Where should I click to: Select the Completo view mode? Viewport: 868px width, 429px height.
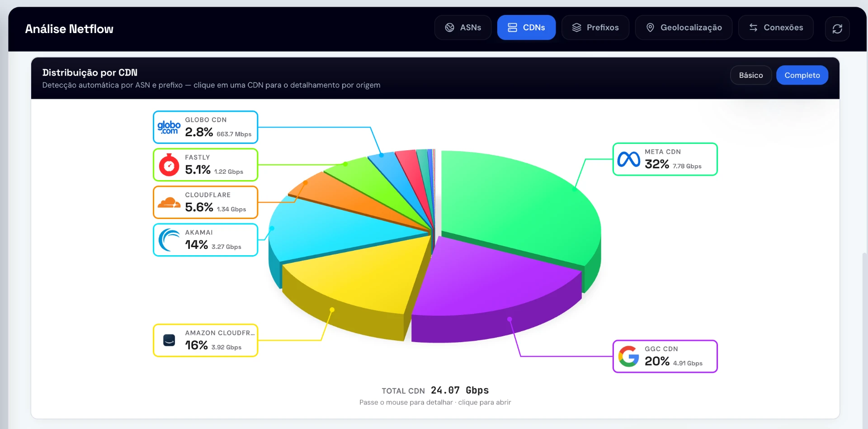click(x=802, y=75)
